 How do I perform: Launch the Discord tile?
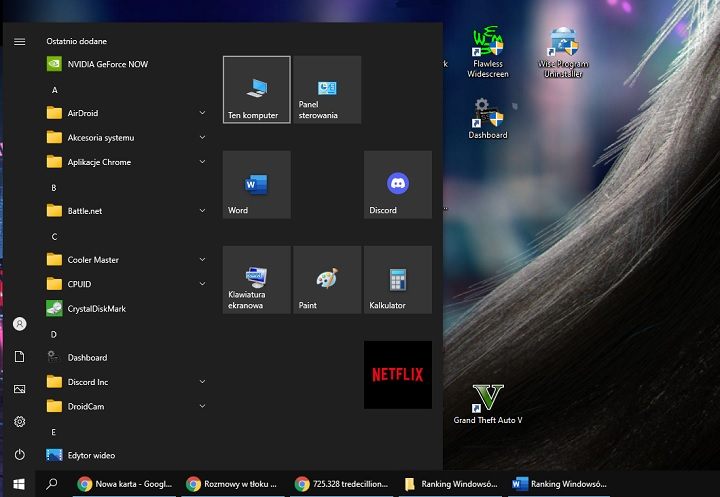coord(398,185)
